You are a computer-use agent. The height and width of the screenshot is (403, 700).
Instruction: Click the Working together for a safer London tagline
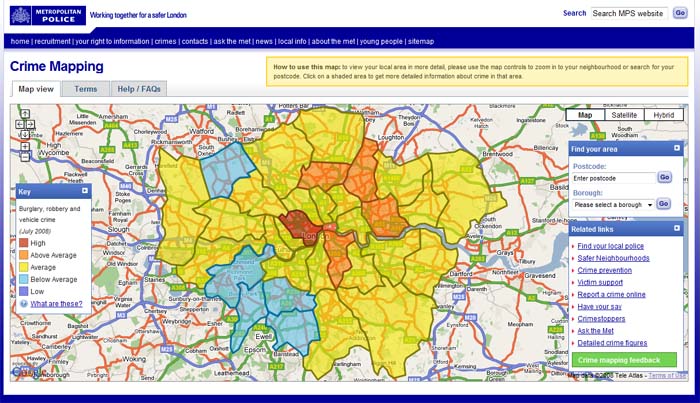point(138,15)
